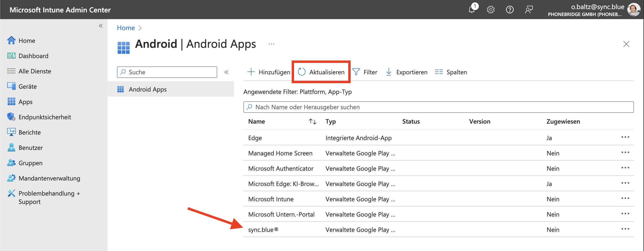Open Berichte in sidebar

coord(24,132)
